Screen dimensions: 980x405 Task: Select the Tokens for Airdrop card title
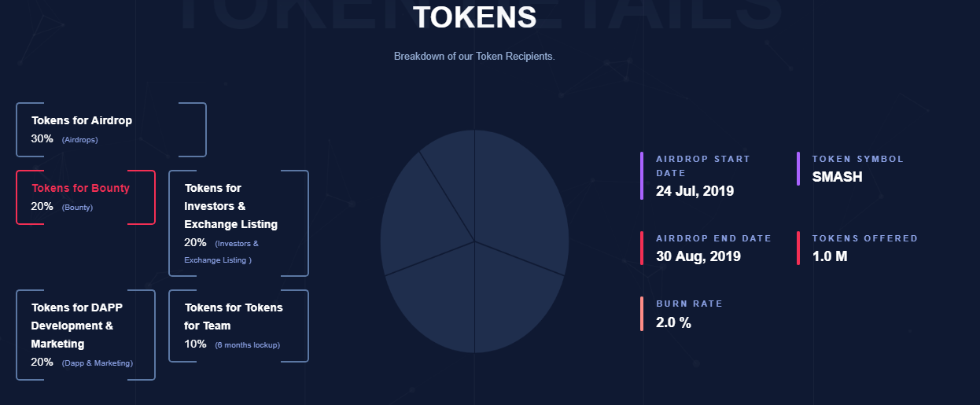(82, 120)
